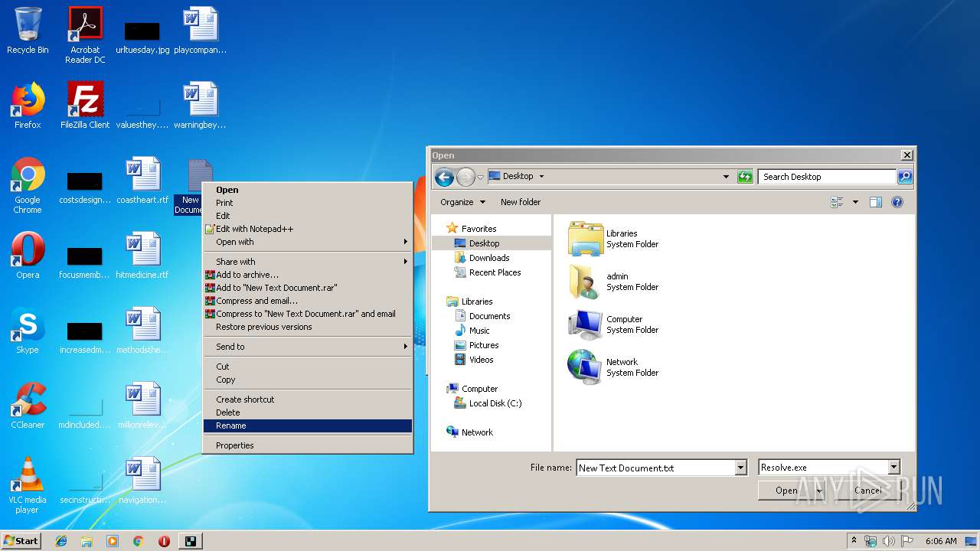
Task: Launch Google Chrome desktop shortcut
Action: pos(28,184)
